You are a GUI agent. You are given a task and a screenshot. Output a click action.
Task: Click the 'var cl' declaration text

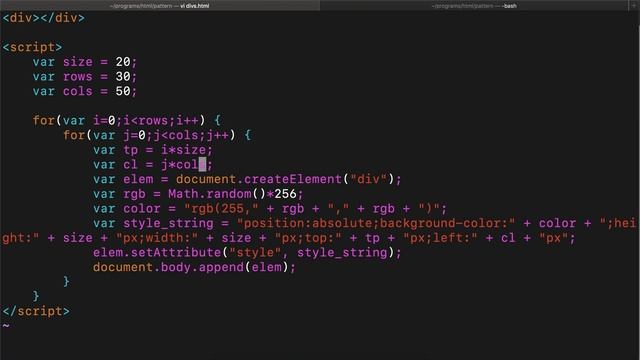tap(116, 165)
